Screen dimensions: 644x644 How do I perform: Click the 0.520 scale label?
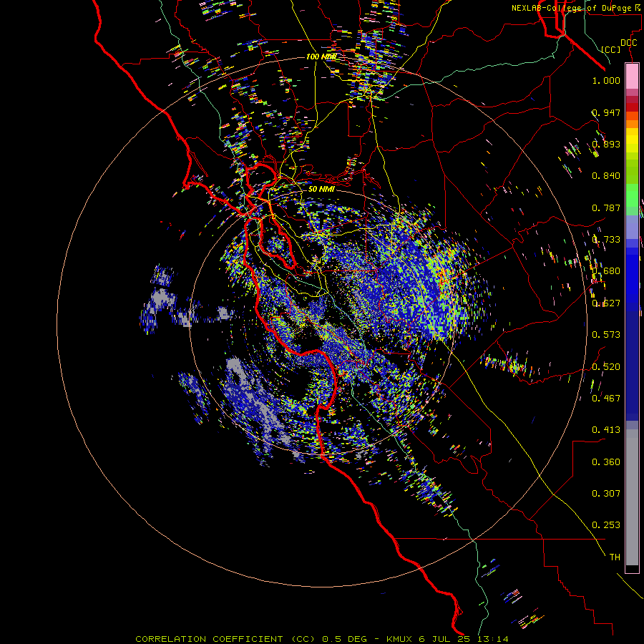click(606, 366)
